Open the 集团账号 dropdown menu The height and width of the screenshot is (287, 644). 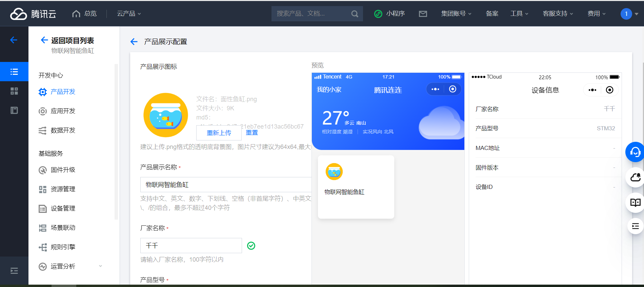(456, 14)
